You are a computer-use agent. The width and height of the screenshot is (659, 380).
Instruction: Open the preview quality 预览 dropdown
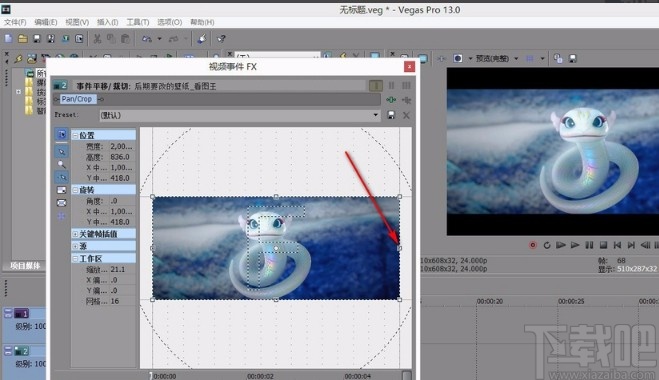coord(496,58)
